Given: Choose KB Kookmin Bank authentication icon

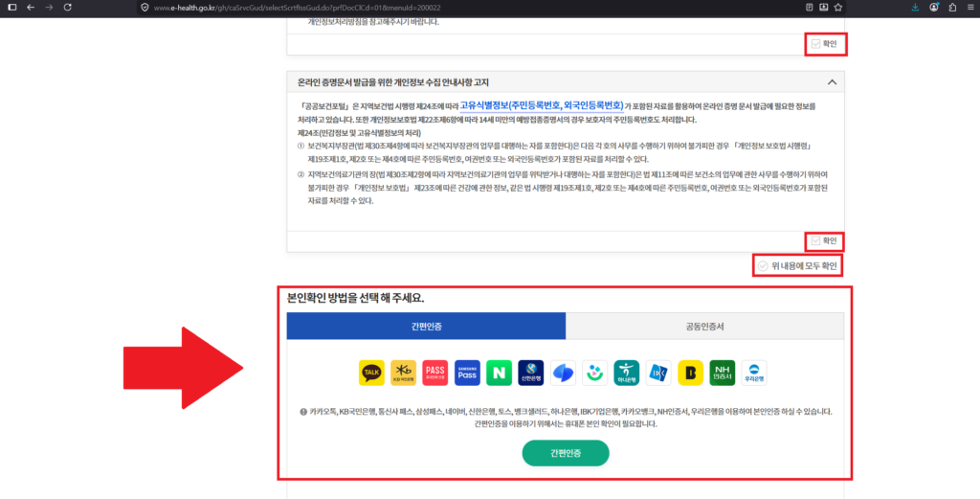Looking at the screenshot, I should point(403,373).
